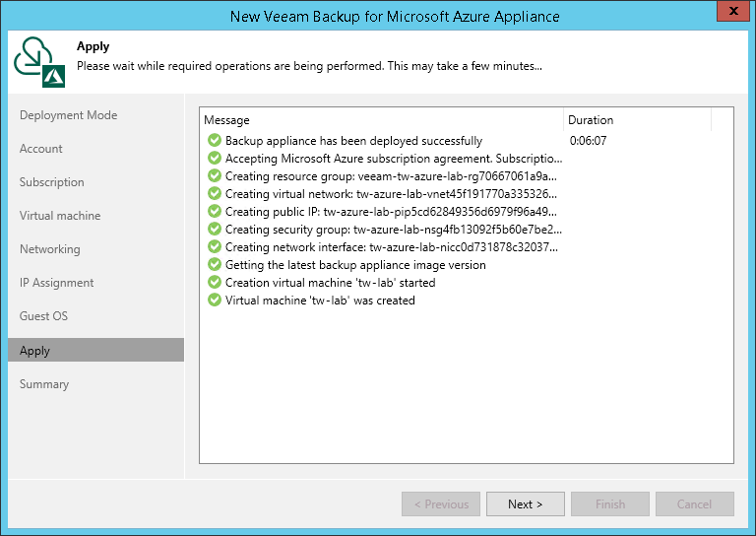Sort by the Message column header

click(381, 119)
